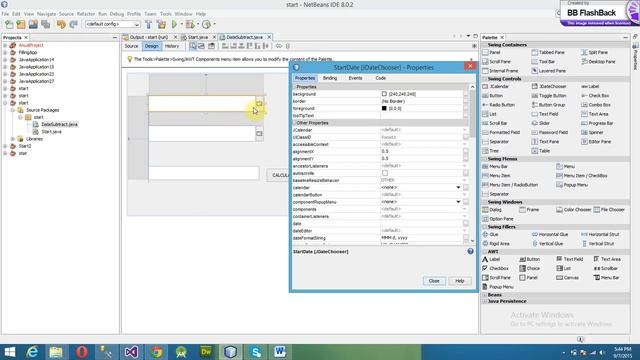Click help icon in Properties dialog
The width and height of the screenshot is (640, 360).
point(470,251)
